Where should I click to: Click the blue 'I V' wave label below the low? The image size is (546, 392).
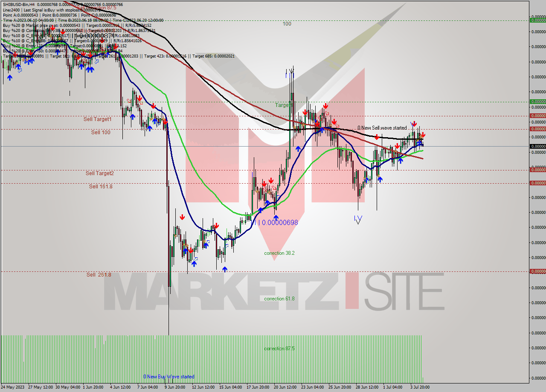click(358, 219)
